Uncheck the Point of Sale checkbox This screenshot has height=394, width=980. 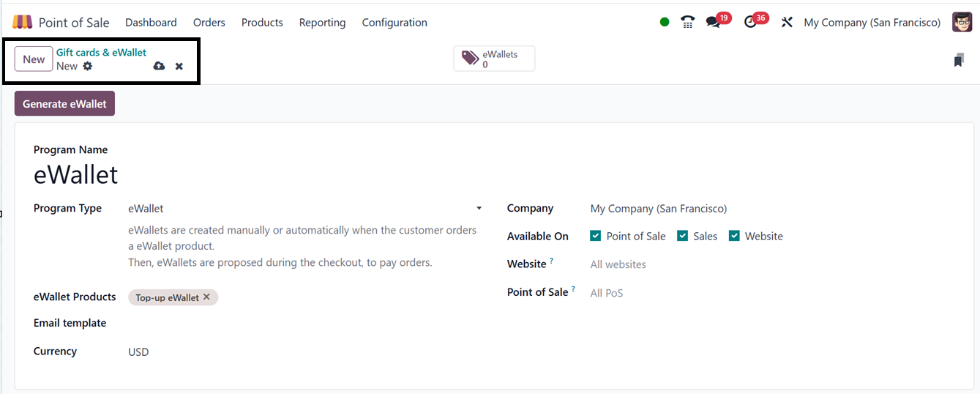(595, 236)
